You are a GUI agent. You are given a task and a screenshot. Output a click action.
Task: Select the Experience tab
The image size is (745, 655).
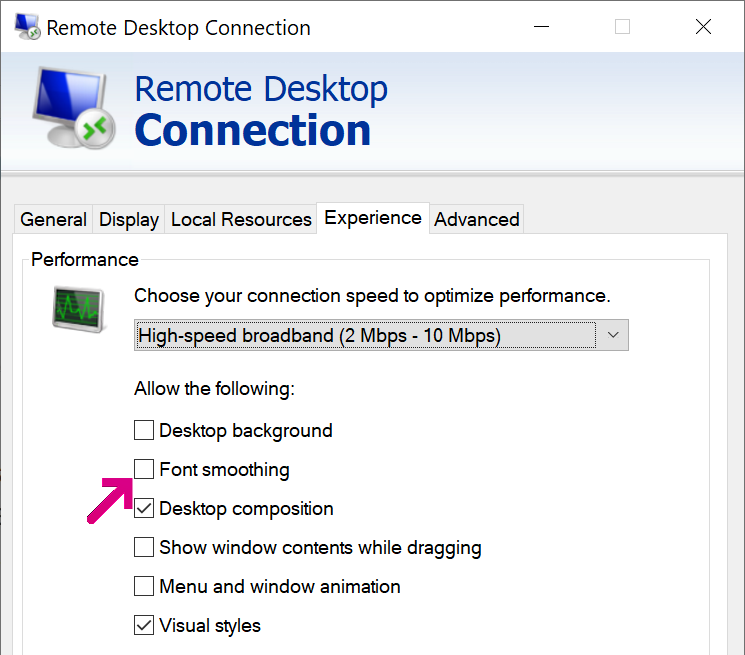(x=373, y=218)
